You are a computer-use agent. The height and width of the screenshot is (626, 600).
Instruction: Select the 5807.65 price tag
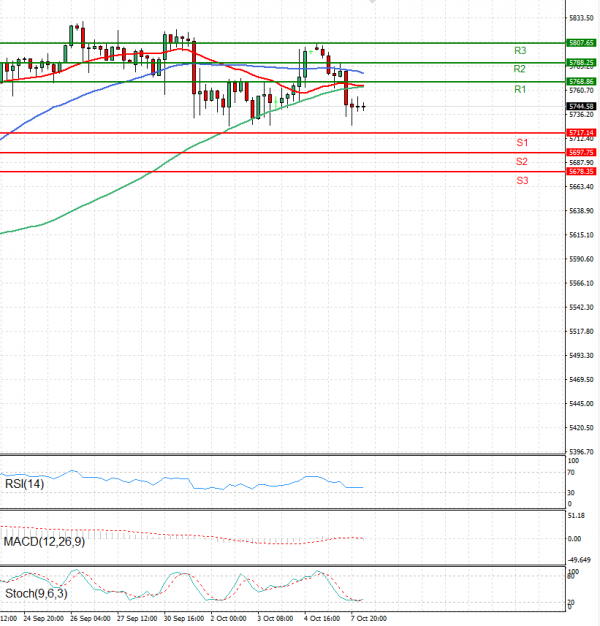coord(581,43)
